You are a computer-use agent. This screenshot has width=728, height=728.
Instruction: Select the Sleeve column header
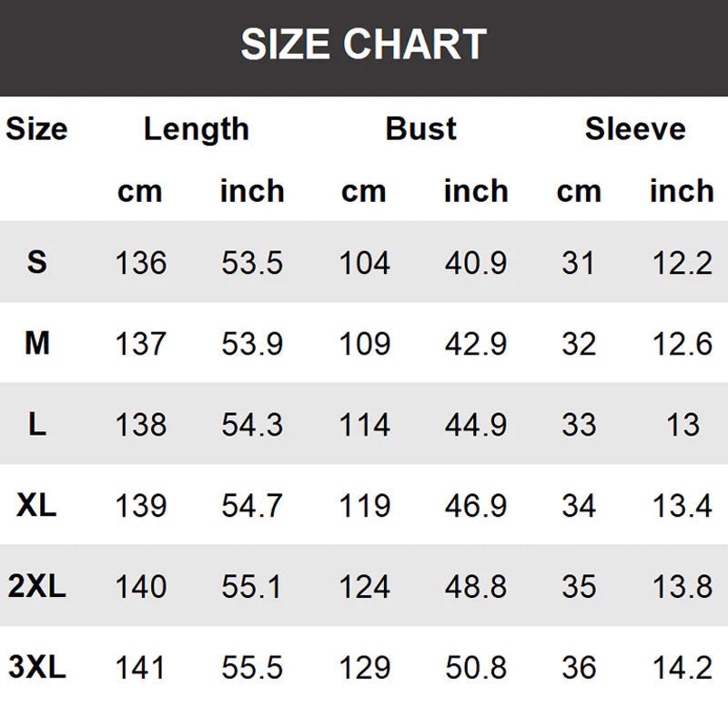634,129
